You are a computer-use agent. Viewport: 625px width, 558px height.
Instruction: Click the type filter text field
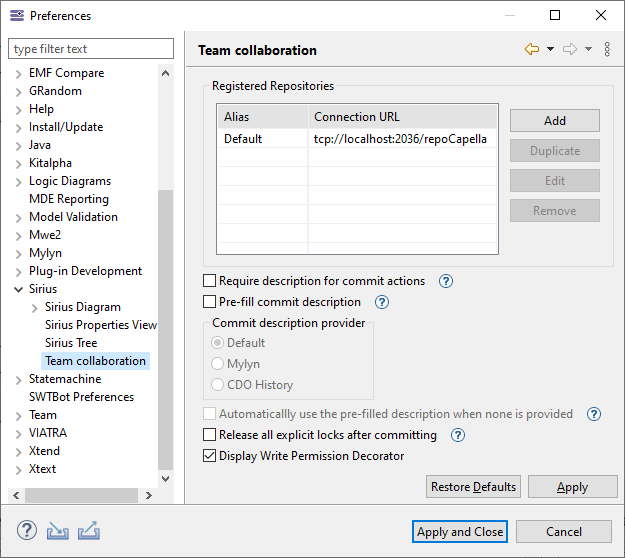click(x=91, y=49)
